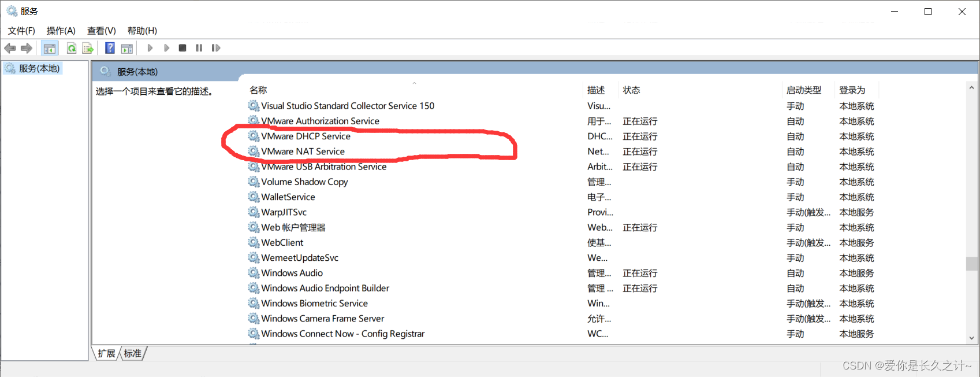Click the second Start Service arrow icon

coord(166,48)
